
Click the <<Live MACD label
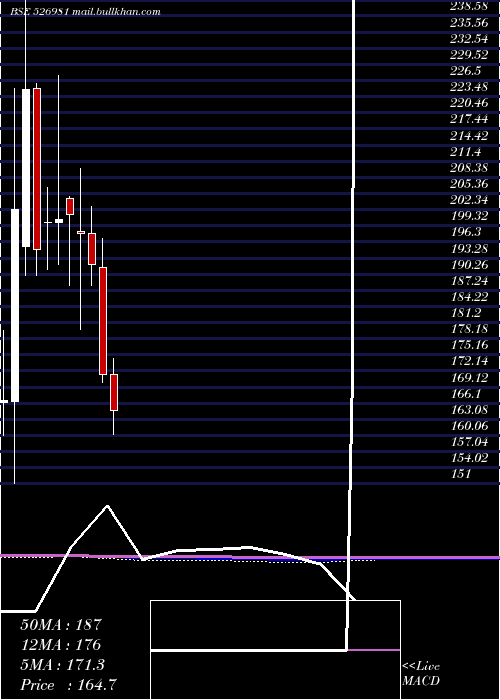421,674
